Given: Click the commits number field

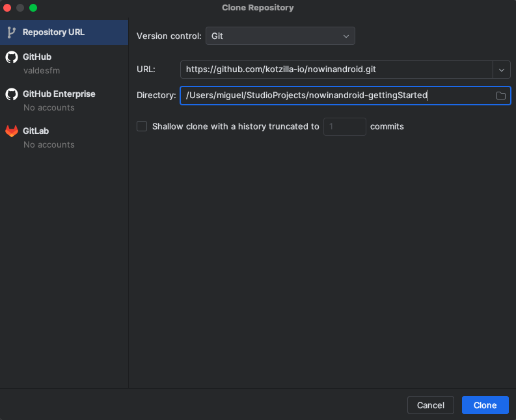Looking at the screenshot, I should [x=344, y=126].
